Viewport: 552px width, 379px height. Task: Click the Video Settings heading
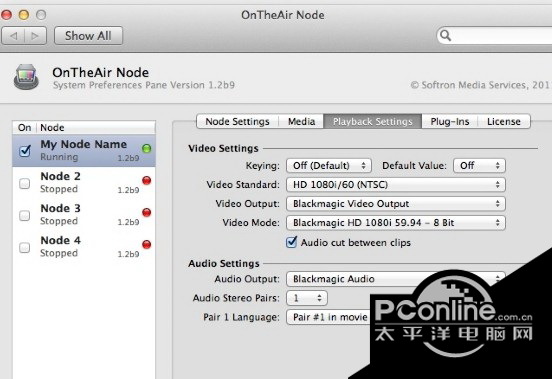pyautogui.click(x=223, y=148)
